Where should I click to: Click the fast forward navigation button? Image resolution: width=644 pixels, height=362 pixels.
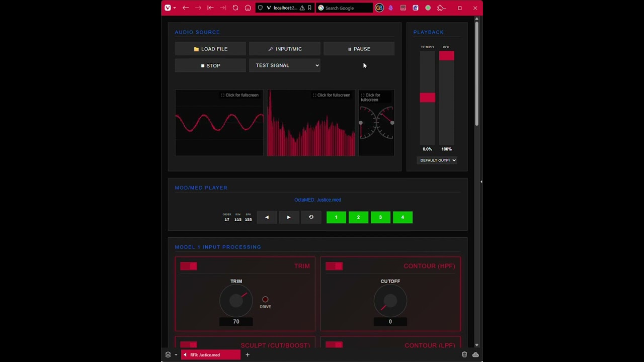point(223,8)
